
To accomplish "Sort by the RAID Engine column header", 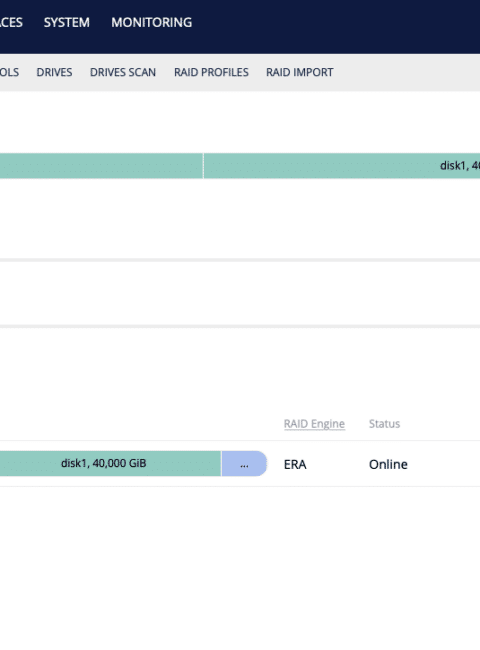I will (314, 424).
